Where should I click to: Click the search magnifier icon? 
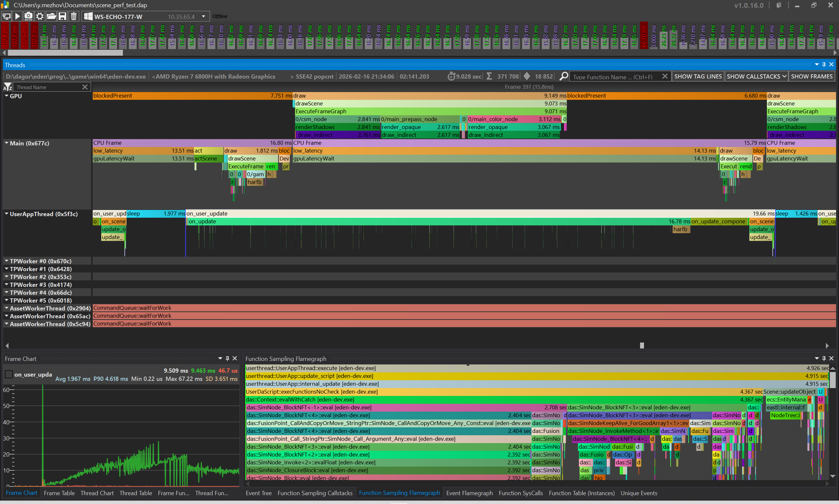pyautogui.click(x=563, y=76)
